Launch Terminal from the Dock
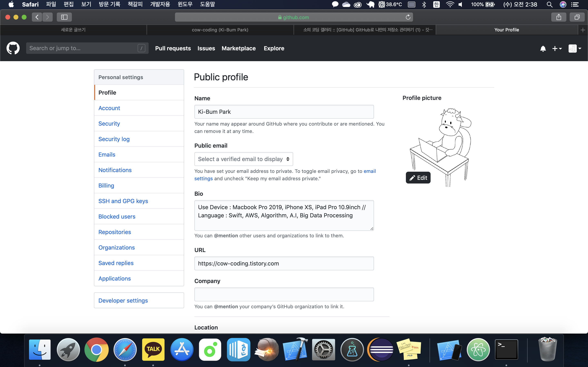The image size is (588, 367). 506,349
